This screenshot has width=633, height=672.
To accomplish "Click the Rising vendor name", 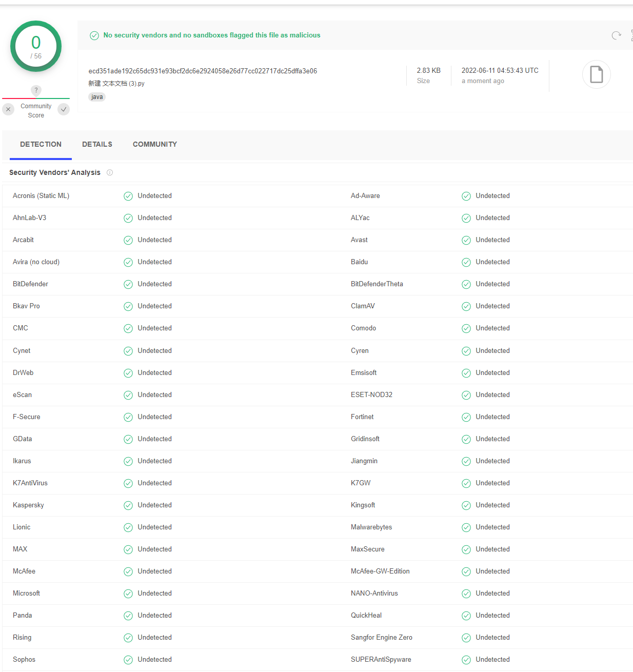I will [x=22, y=637].
